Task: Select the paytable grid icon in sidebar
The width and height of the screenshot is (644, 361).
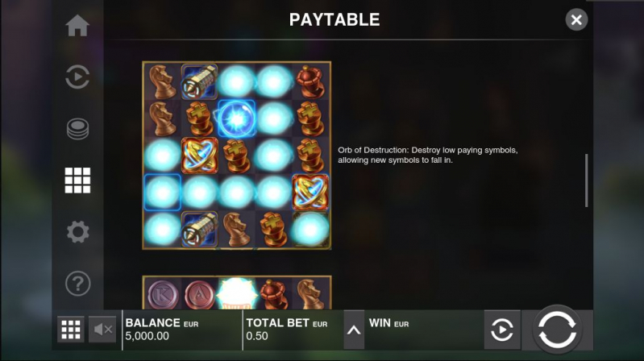Action: coord(77,180)
